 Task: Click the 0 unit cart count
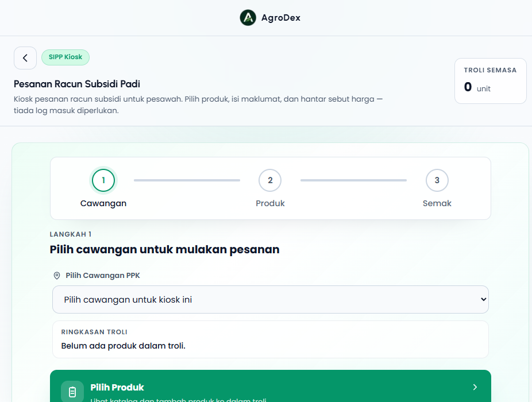[477, 87]
